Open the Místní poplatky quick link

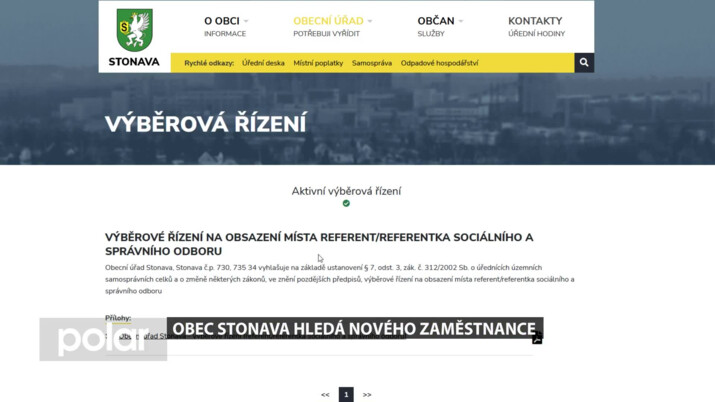tap(318, 63)
